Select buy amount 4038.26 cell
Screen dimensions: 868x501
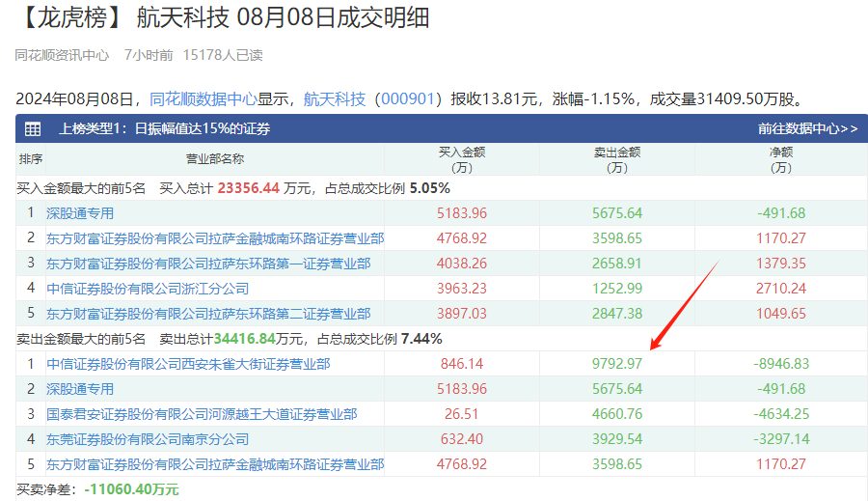[462, 264]
